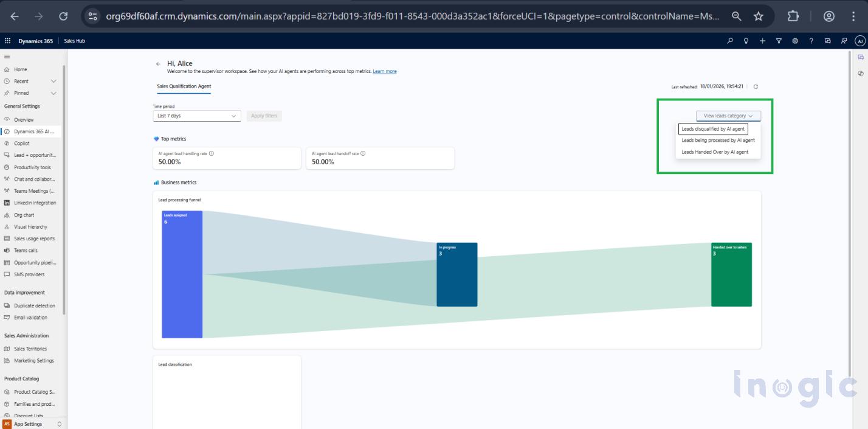
Task: Open the lightbulb assistant icon
Action: point(746,41)
